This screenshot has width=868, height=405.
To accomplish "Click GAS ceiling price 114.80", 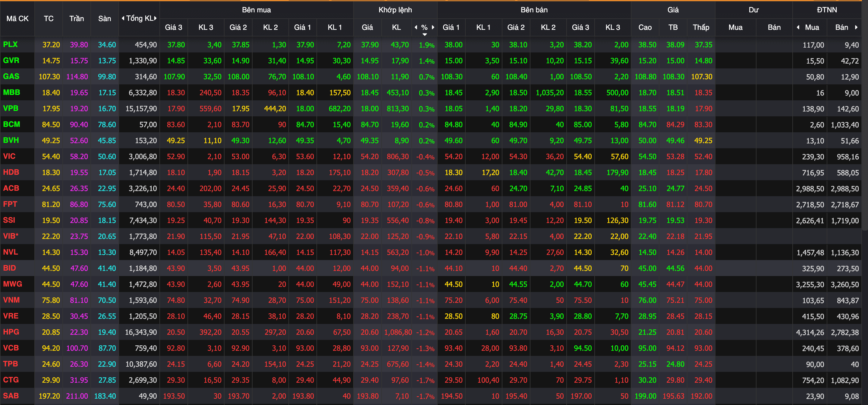I will 77,77.
